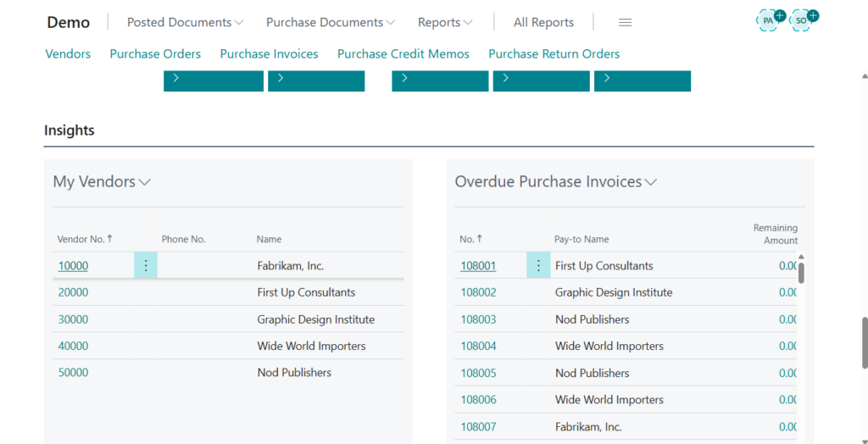The image size is (868, 444).
Task: Expand the My Vendors list options
Action: 145,182
